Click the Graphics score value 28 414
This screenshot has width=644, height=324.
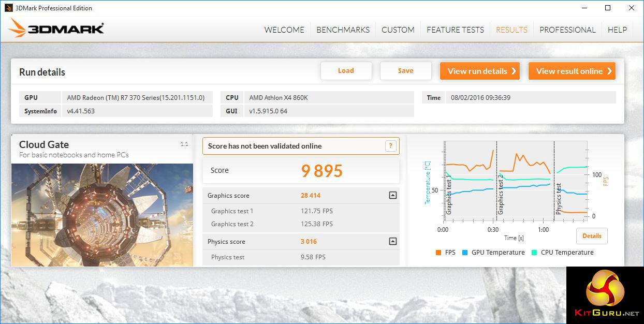311,196
